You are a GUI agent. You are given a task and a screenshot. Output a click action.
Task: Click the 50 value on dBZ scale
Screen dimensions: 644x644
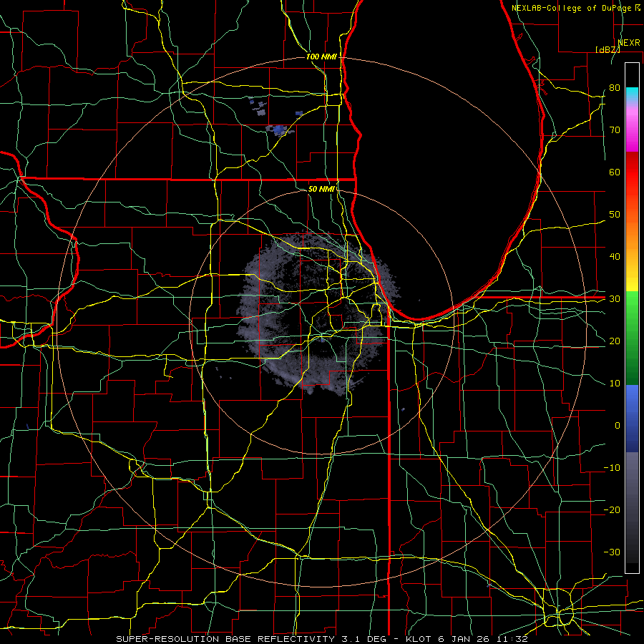(615, 215)
